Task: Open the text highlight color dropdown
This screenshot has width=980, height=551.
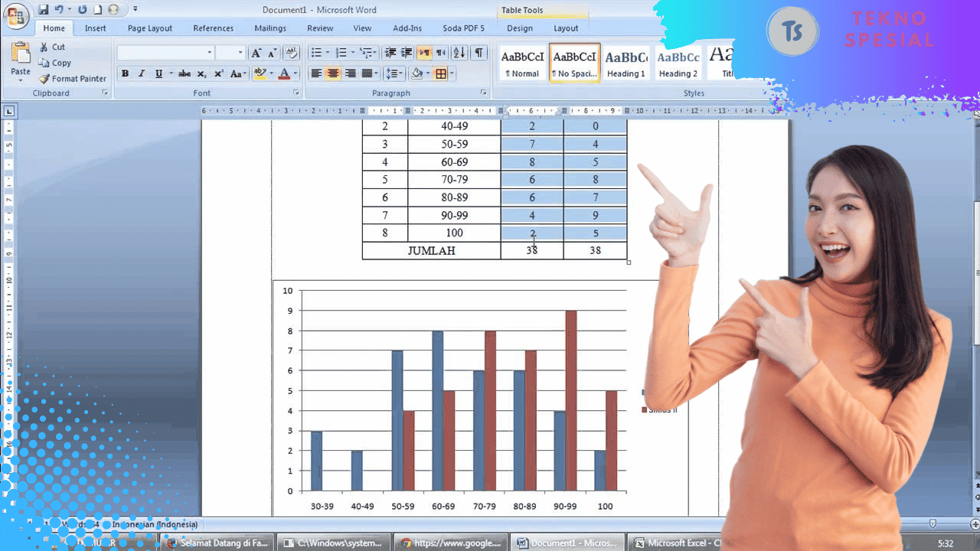Action: (x=271, y=73)
